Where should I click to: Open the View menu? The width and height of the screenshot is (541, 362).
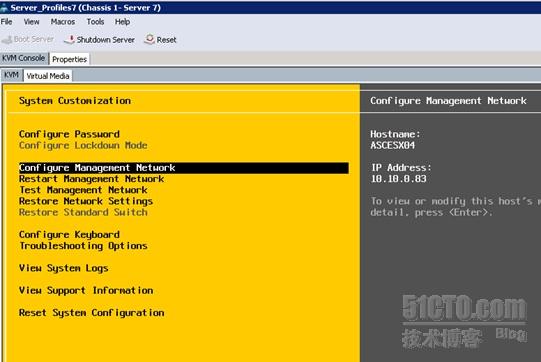(31, 22)
